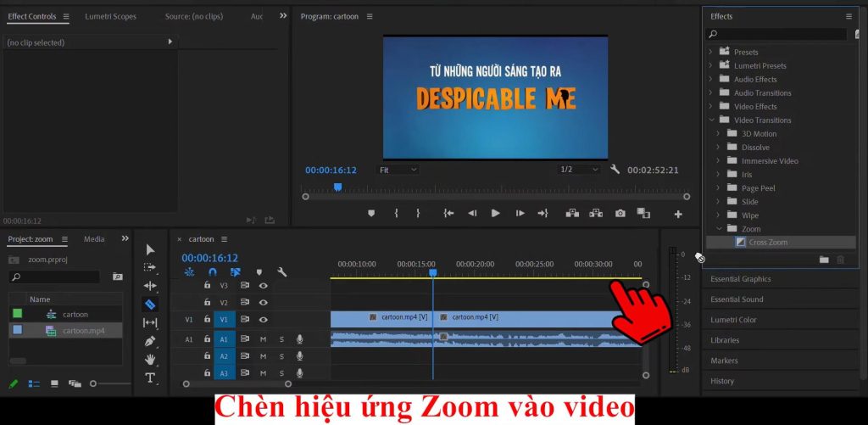Click Mark In button
Viewport: 868px width, 425px height.
[x=397, y=213]
